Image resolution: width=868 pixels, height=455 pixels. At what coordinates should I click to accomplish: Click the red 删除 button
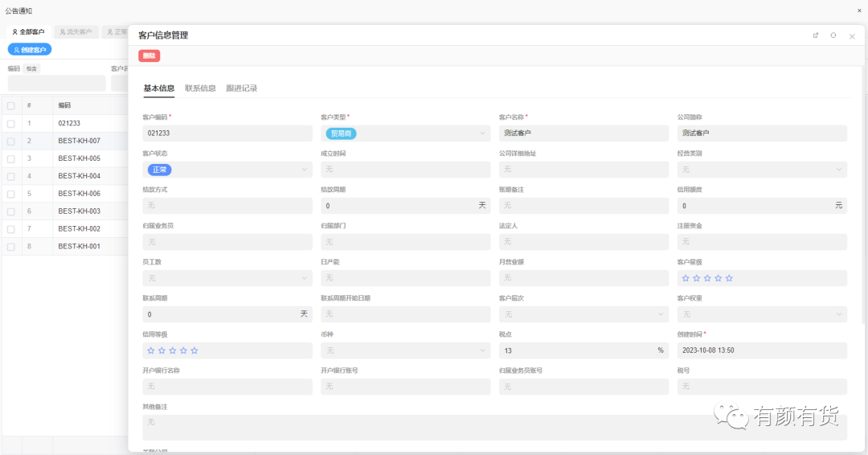149,55
